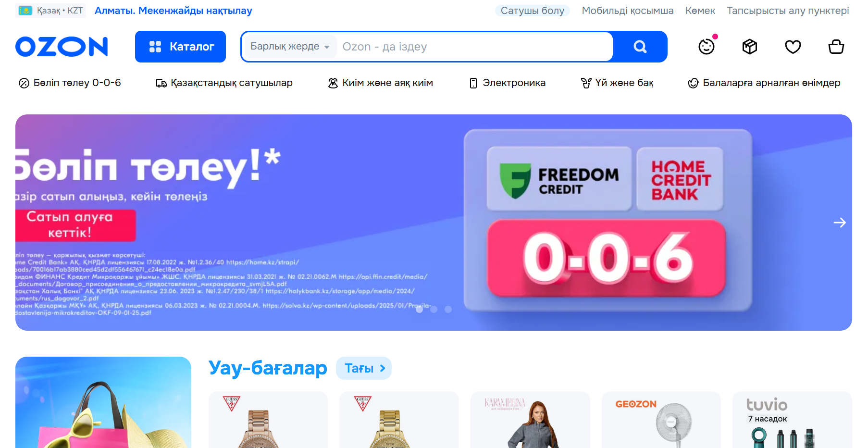The width and height of the screenshot is (868, 448).
Task: Open the orders box icon
Action: (x=750, y=47)
